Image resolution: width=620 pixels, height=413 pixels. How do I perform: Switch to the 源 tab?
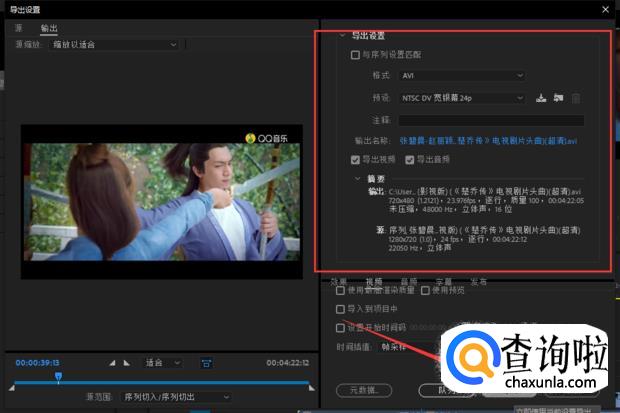[19, 28]
